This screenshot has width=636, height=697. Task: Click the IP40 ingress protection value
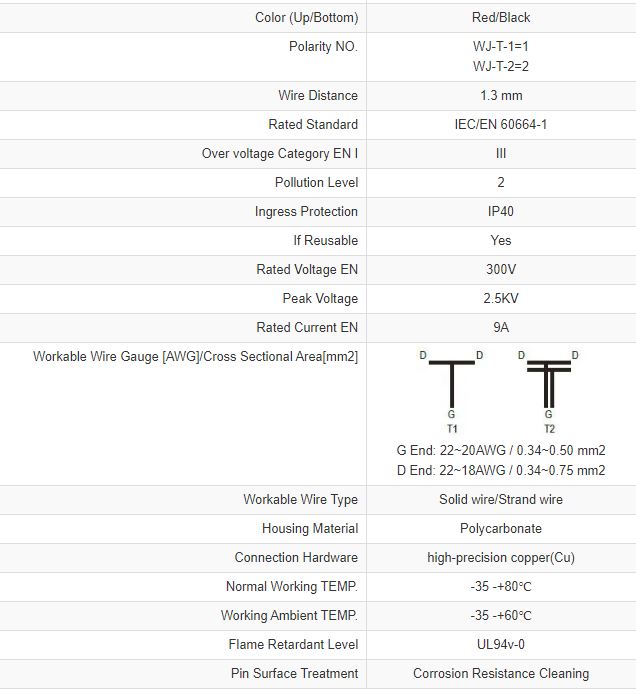point(501,212)
